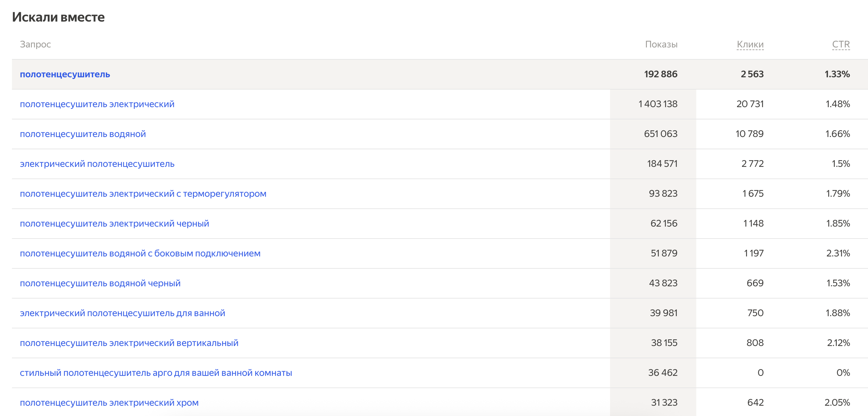Open query 'полотенцесушитель электрический'

pos(97,104)
